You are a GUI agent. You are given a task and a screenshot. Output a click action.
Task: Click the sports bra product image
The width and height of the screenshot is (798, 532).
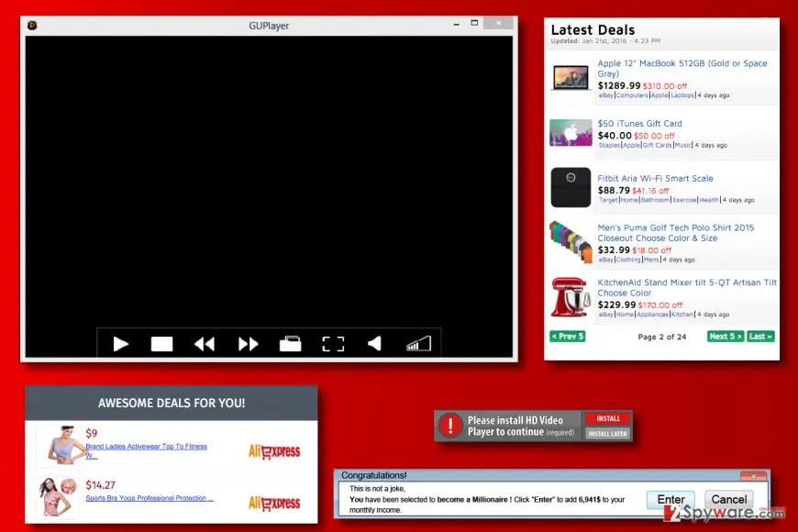[x=57, y=497]
